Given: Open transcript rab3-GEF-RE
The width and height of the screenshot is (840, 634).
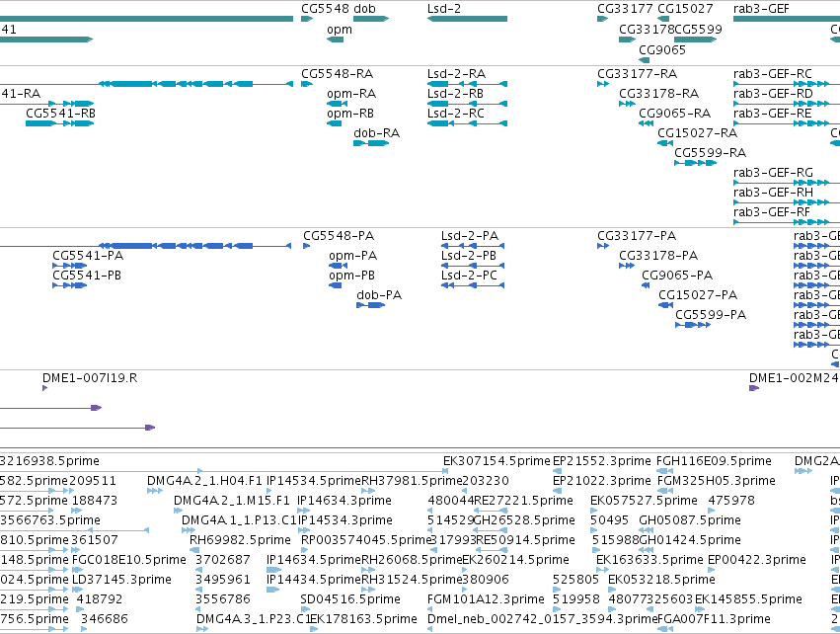Looking at the screenshot, I should click(x=773, y=114).
